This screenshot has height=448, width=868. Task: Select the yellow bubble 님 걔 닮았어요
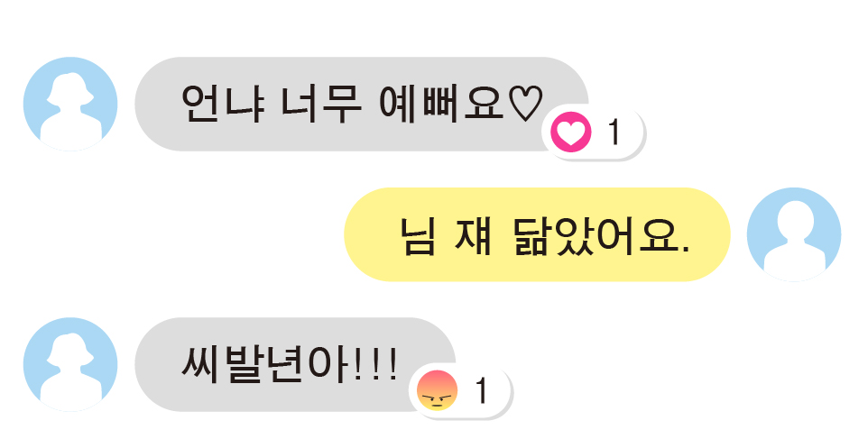coord(537,234)
